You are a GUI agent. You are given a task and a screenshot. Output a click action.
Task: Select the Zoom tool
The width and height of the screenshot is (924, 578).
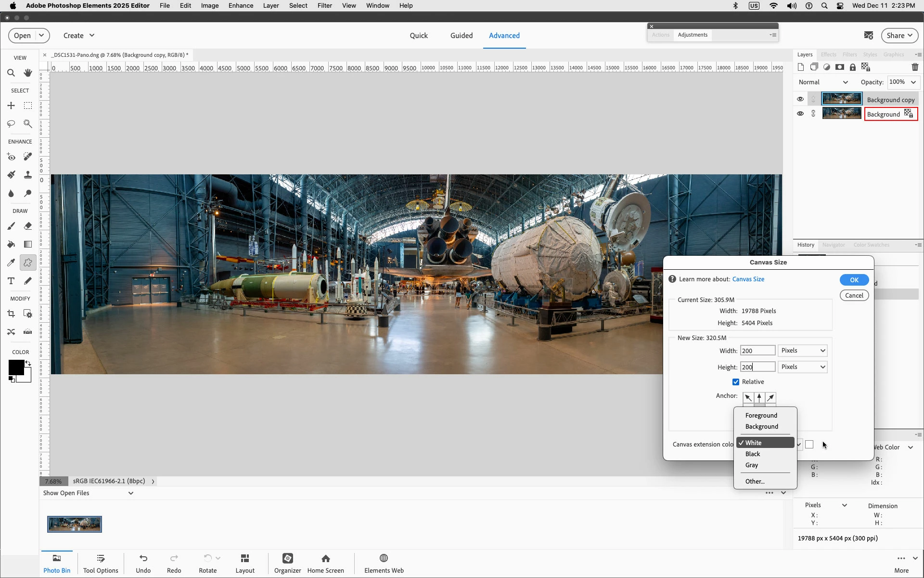point(11,73)
